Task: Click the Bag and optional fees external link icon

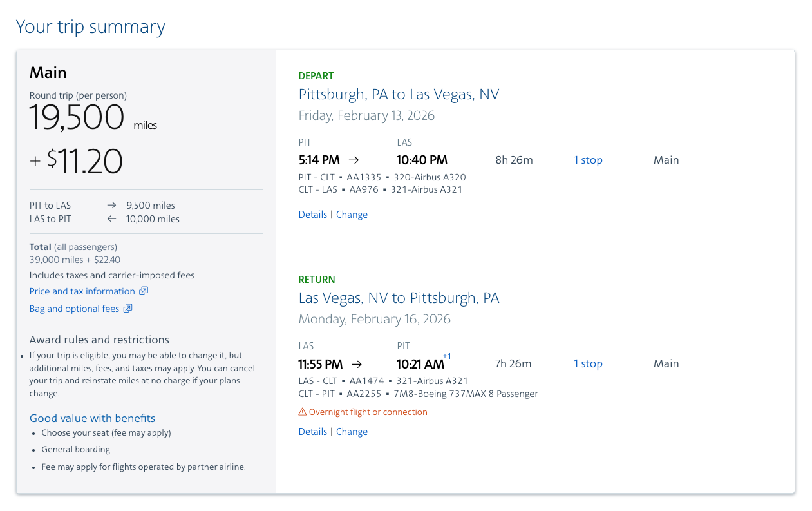Action: click(x=129, y=309)
